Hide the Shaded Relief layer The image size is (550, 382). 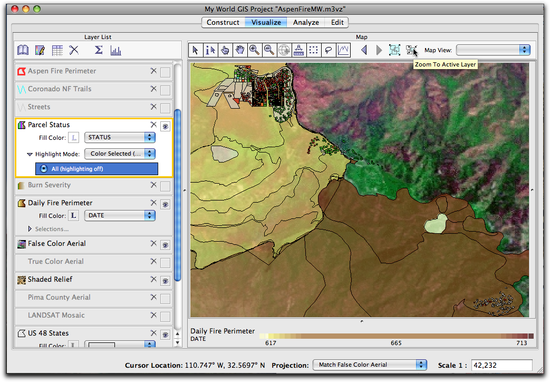tap(165, 281)
